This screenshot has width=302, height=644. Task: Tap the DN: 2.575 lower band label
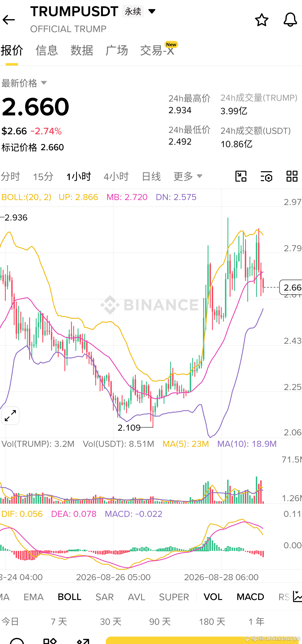point(176,197)
